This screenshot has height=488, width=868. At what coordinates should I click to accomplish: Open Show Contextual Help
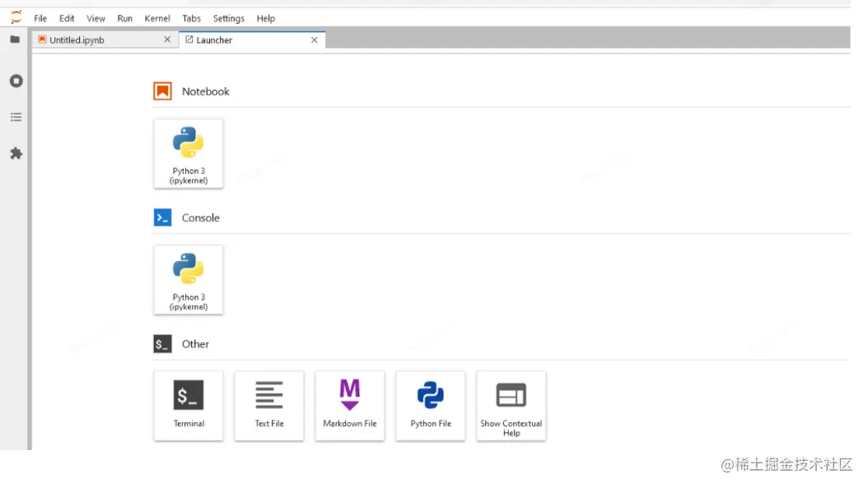[x=511, y=406]
